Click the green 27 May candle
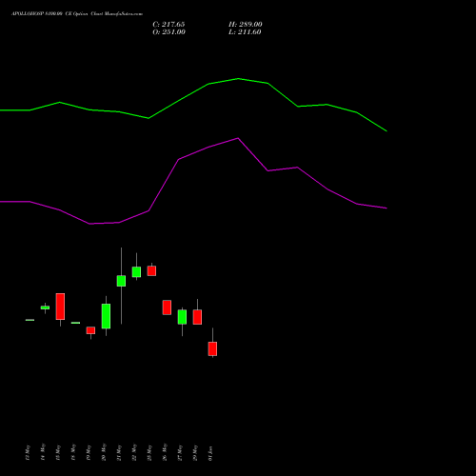476x476 pixels. [x=182, y=317]
